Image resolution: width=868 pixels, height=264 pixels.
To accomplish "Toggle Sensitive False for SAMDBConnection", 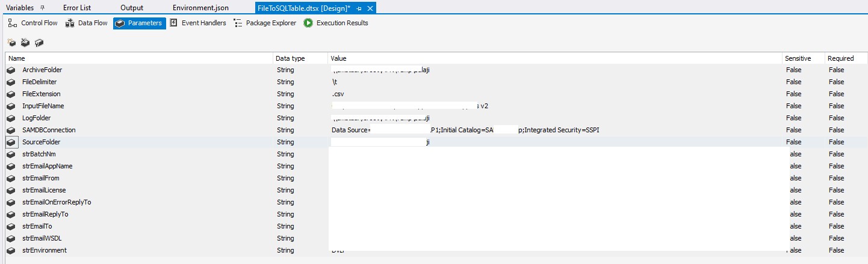I will click(793, 130).
